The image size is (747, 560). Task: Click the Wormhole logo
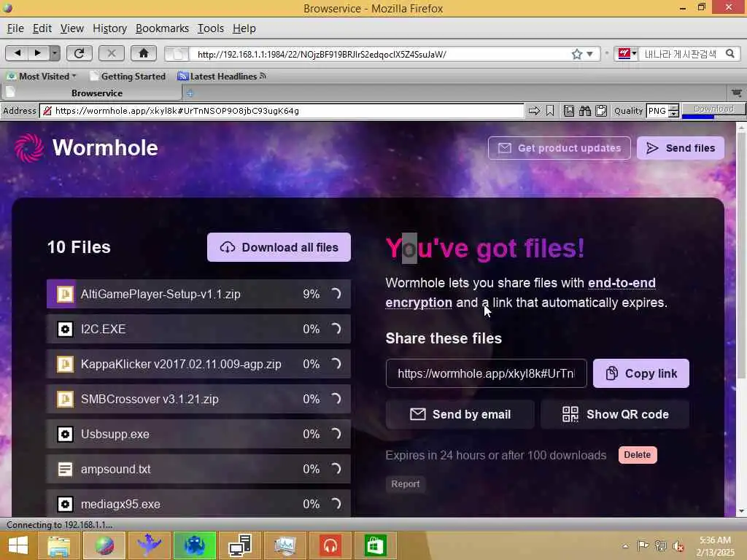click(x=86, y=147)
